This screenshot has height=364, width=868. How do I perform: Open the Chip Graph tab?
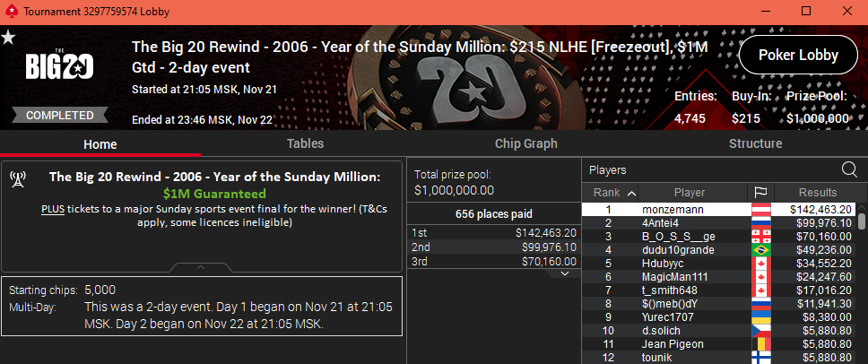(525, 143)
